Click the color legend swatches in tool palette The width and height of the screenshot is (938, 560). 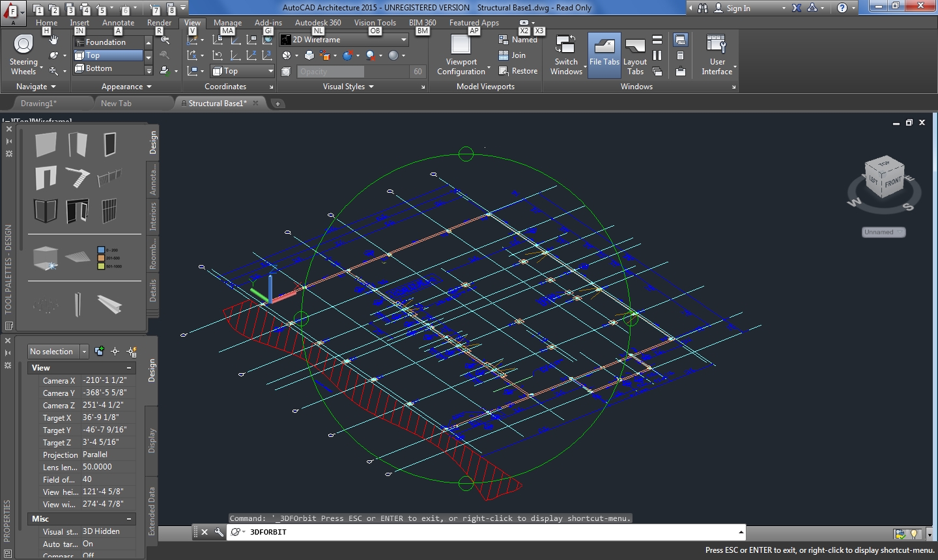109,258
